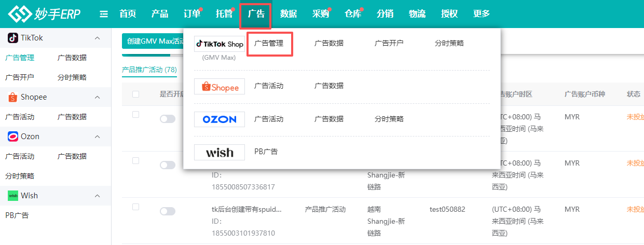Select OZON 广告活动 in dropdown
This screenshot has height=245, width=644.
269,119
